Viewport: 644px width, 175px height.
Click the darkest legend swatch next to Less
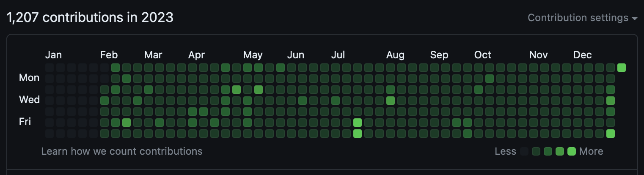point(525,151)
